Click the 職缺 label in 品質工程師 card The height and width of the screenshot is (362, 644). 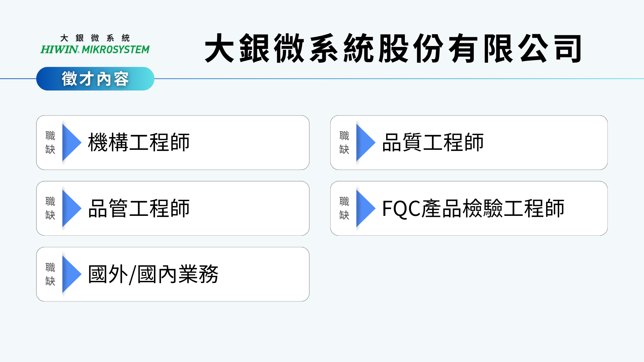point(344,142)
